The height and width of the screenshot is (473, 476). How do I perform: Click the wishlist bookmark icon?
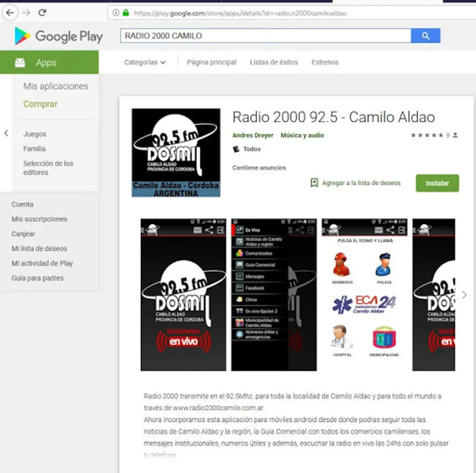[x=314, y=183]
